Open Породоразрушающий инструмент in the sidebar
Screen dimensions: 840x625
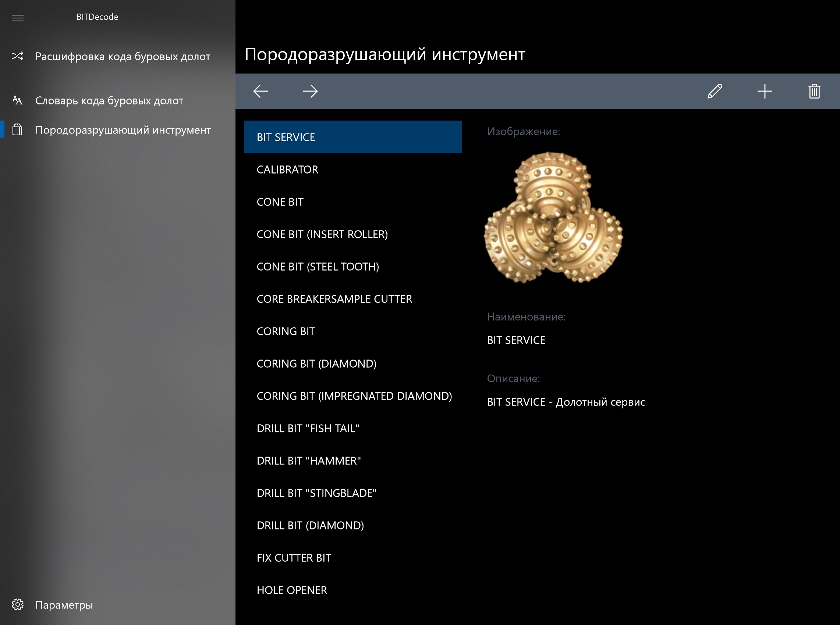123,130
